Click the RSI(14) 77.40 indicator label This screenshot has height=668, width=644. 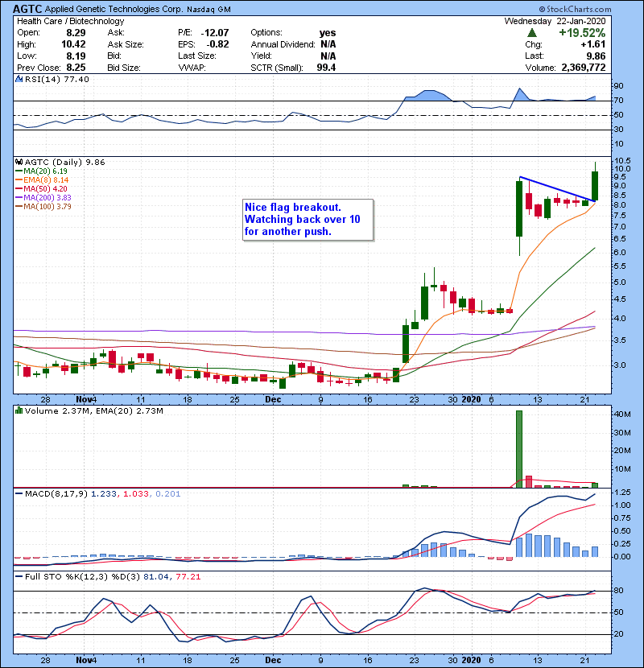(57, 79)
